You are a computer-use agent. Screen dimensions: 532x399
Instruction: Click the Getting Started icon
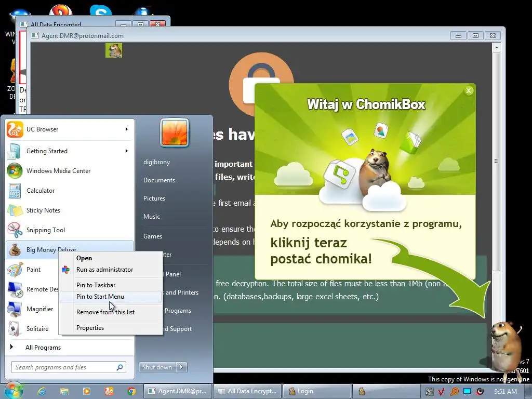pos(15,151)
